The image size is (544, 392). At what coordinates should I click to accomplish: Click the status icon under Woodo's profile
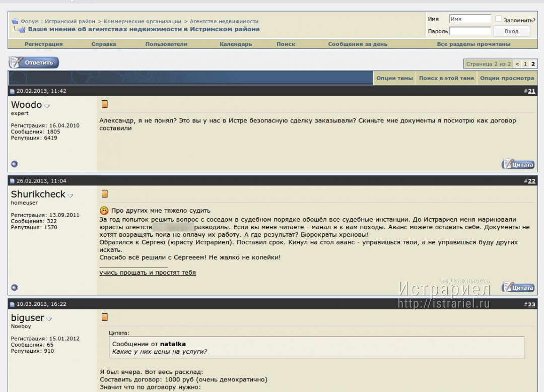14,164
